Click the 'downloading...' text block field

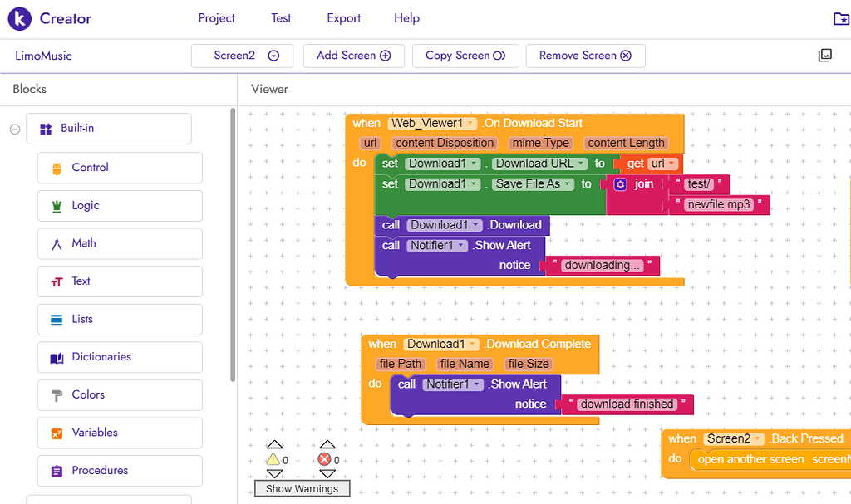[603, 266]
